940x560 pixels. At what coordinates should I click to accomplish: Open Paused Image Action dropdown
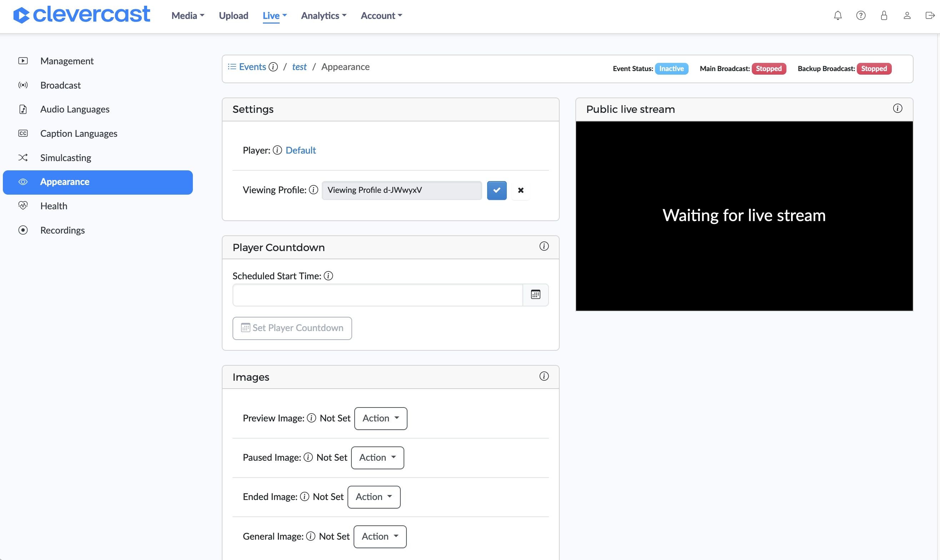pyautogui.click(x=377, y=457)
